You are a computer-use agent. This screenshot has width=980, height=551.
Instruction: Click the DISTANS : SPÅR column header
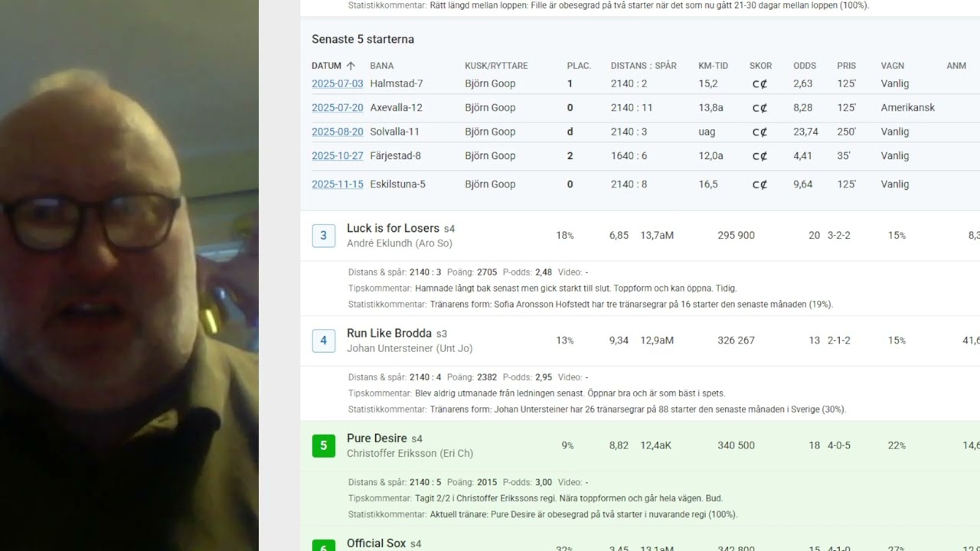[643, 66]
